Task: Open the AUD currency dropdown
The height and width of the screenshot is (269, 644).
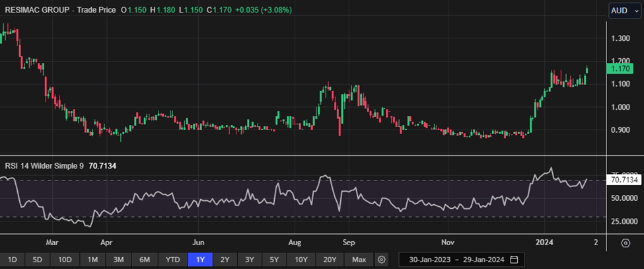Action: pyautogui.click(x=624, y=11)
